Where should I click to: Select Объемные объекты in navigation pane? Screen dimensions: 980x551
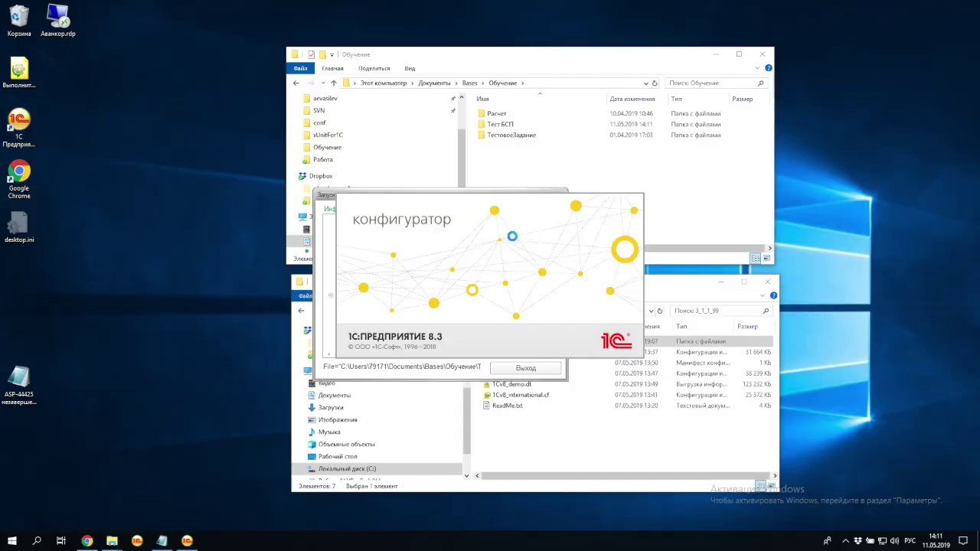click(x=346, y=444)
